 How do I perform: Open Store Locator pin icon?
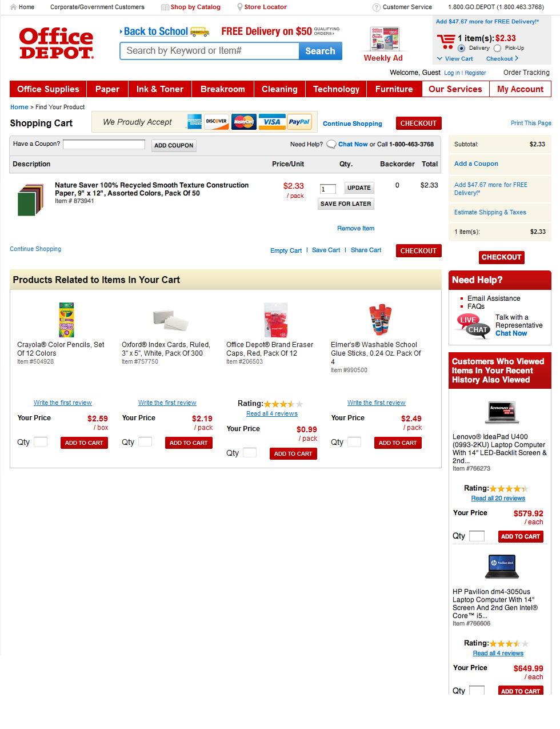(x=240, y=7)
